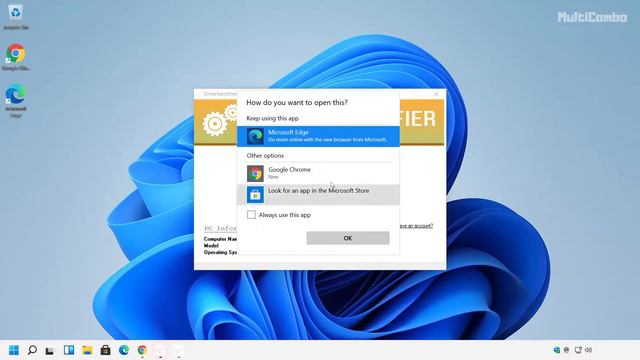This screenshot has width=640, height=360.
Task: Open the Widgets taskbar icon
Action: pyautogui.click(x=69, y=350)
